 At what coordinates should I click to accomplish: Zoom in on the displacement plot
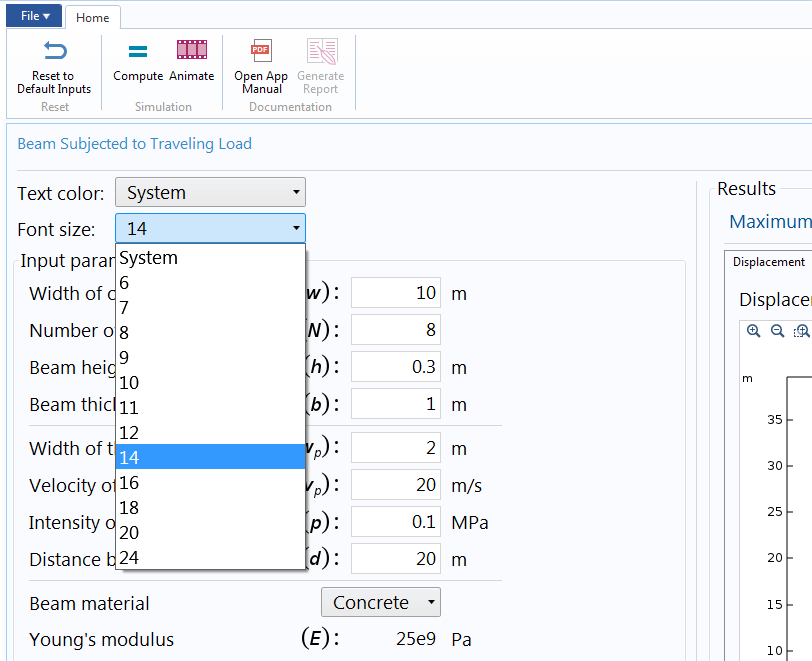pyautogui.click(x=754, y=331)
